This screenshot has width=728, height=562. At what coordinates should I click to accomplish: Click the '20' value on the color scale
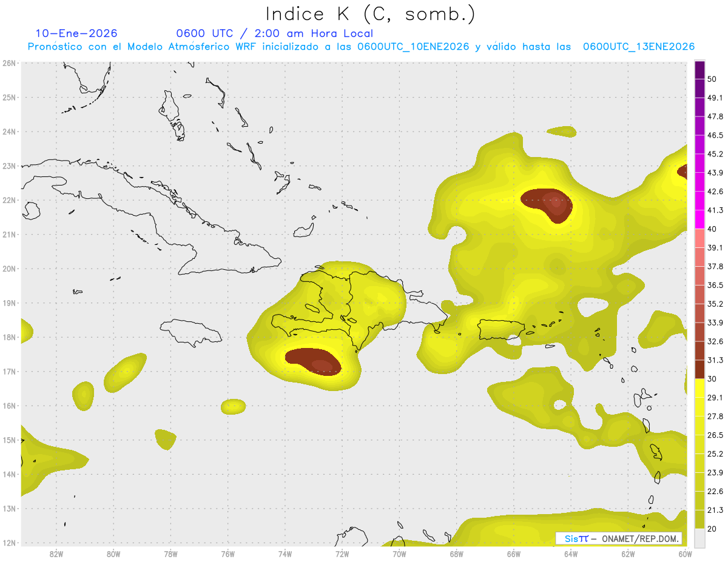coord(712,529)
